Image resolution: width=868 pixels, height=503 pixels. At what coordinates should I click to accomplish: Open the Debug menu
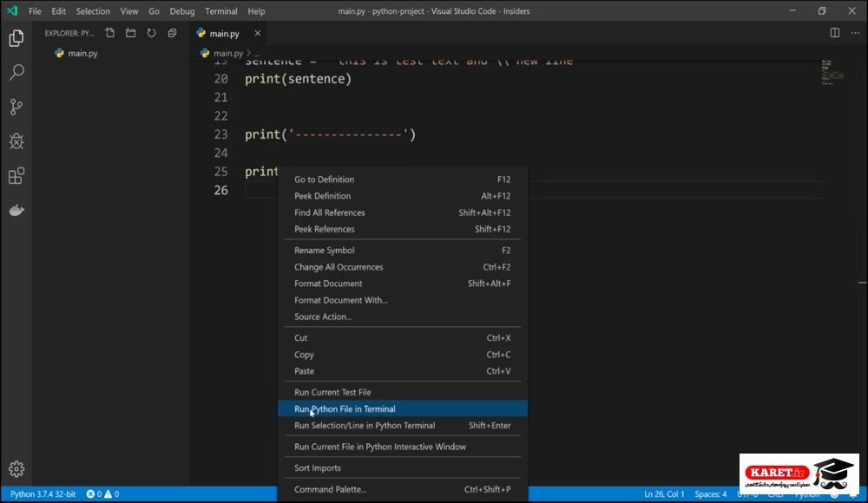182,11
